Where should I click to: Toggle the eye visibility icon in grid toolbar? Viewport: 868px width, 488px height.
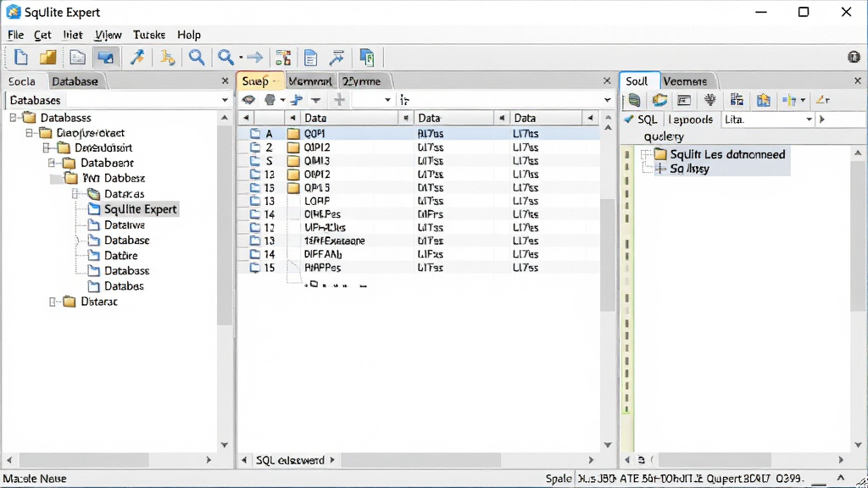tap(248, 100)
